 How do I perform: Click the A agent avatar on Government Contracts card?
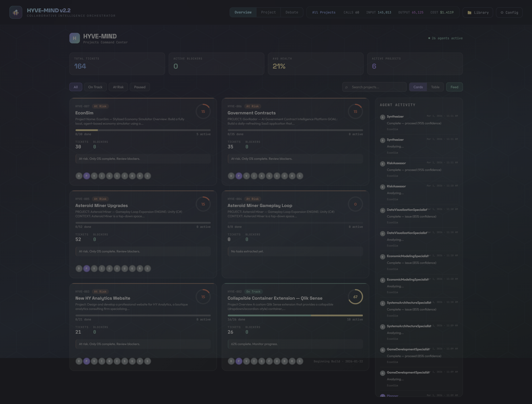[x=262, y=176]
